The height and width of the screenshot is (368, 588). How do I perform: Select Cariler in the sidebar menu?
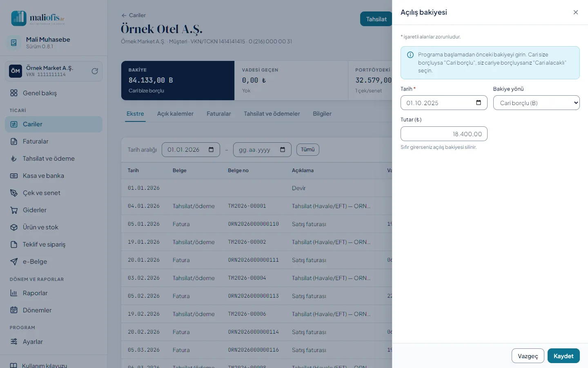54,124
